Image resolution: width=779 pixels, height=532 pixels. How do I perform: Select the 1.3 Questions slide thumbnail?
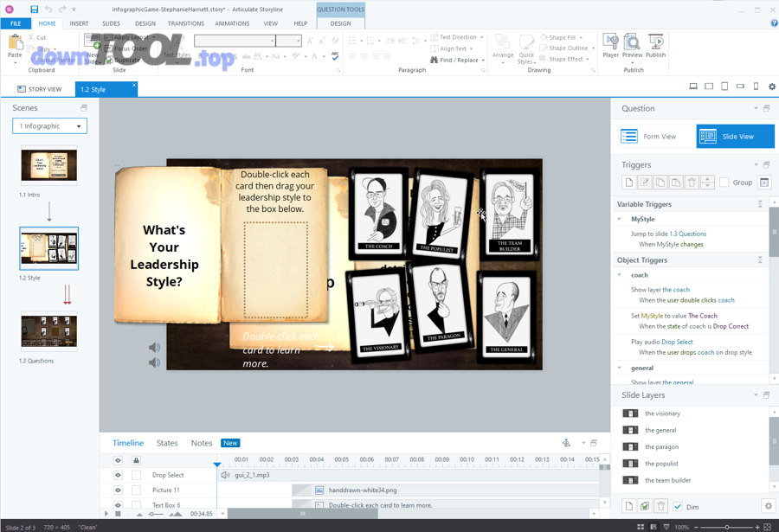pos(49,330)
